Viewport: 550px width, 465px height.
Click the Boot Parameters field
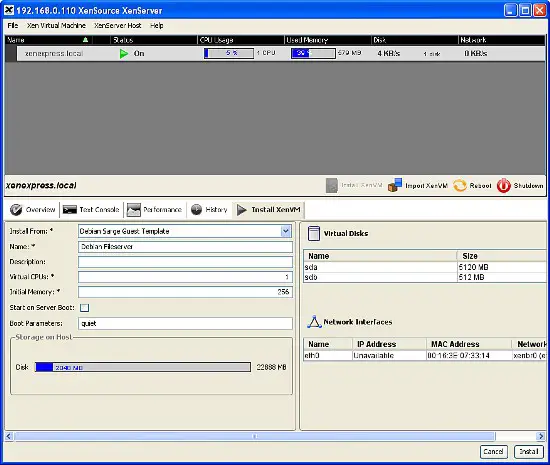[185, 323]
